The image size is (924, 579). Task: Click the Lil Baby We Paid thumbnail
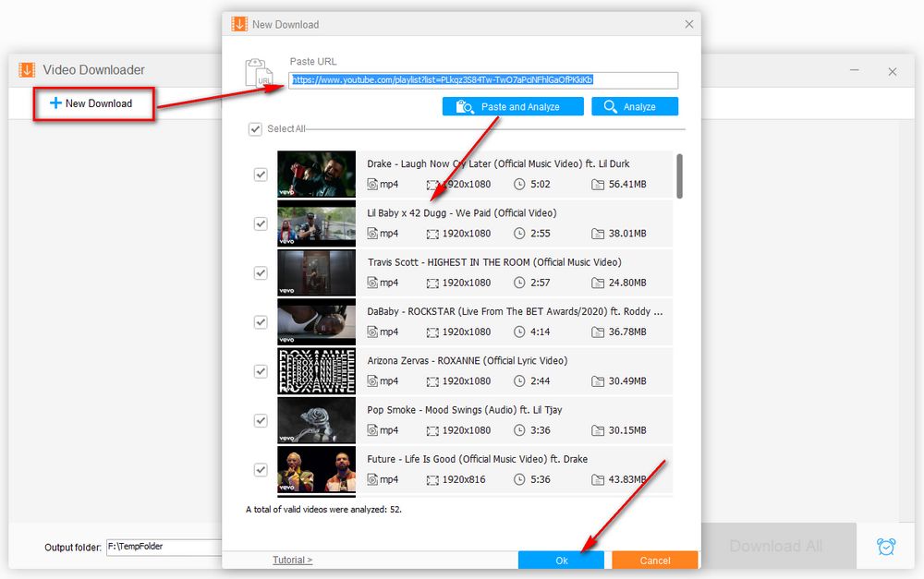(x=316, y=223)
